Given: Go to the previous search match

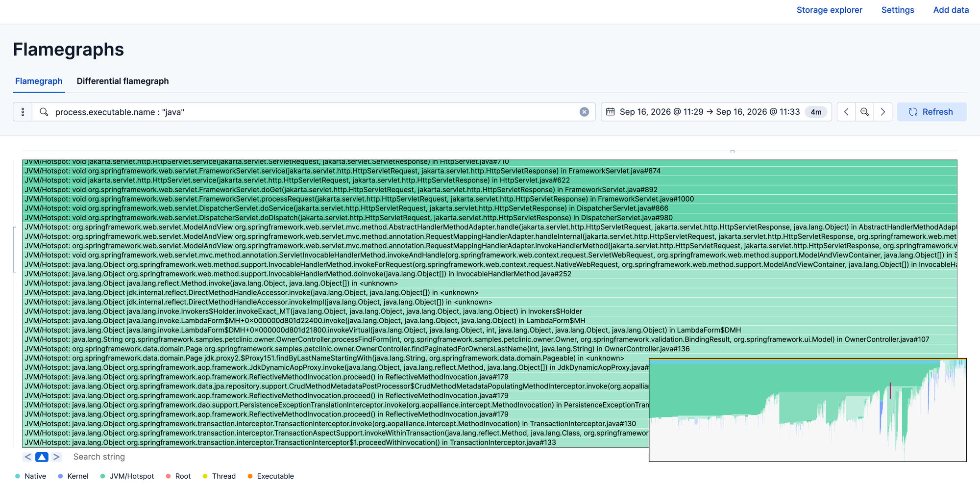Looking at the screenshot, I should click(x=28, y=457).
